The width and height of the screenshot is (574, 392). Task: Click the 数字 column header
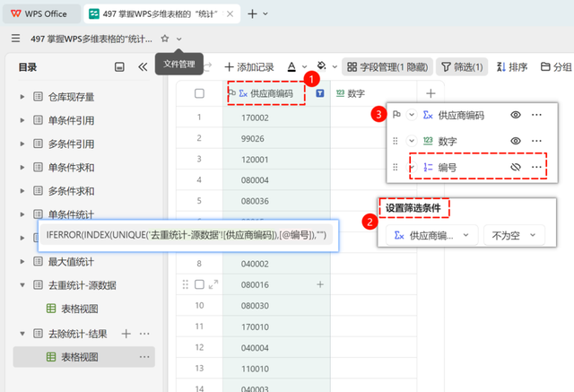(x=373, y=93)
